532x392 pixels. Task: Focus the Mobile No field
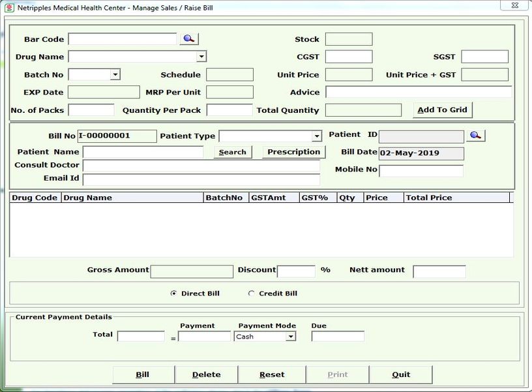point(421,171)
